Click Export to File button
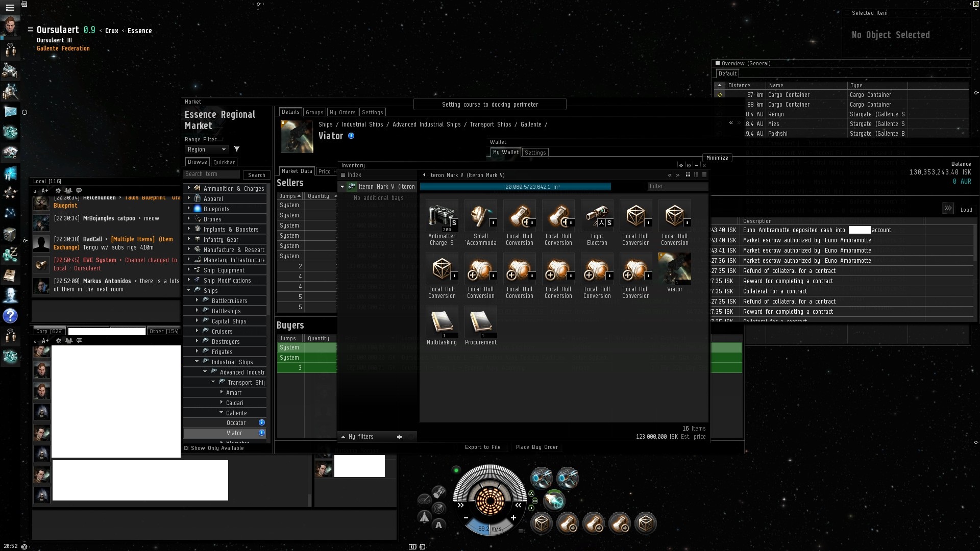The height and width of the screenshot is (551, 980). pyautogui.click(x=482, y=447)
